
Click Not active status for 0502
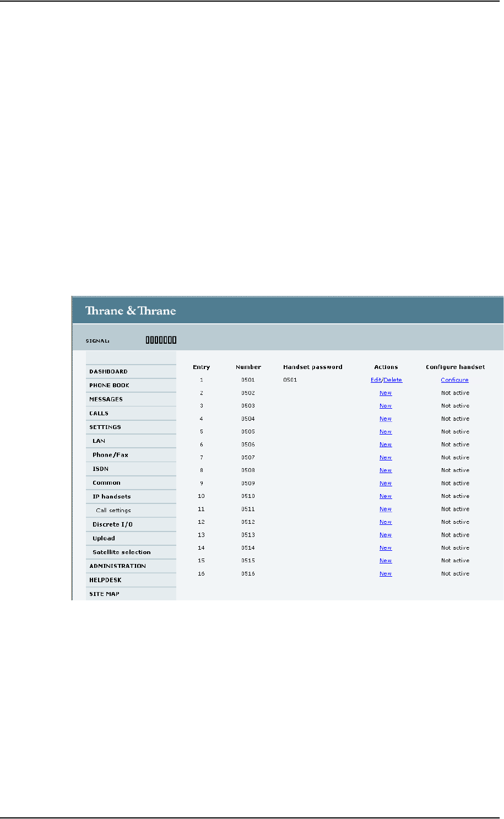456,393
